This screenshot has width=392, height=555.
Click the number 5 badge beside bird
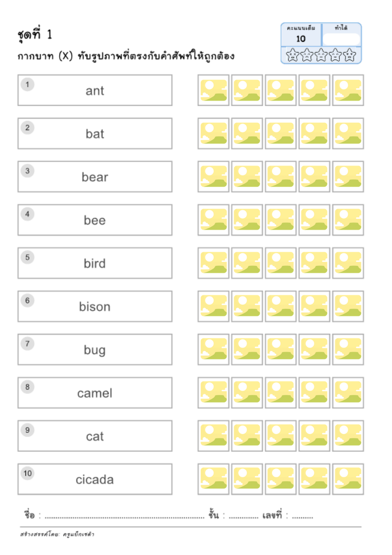pos(27,257)
